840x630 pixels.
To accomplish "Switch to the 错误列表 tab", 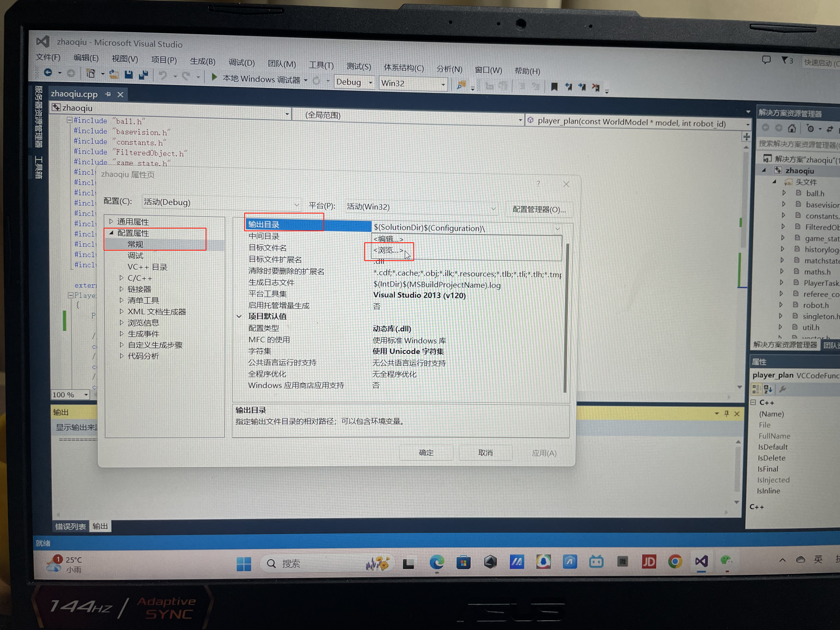I will [x=71, y=526].
